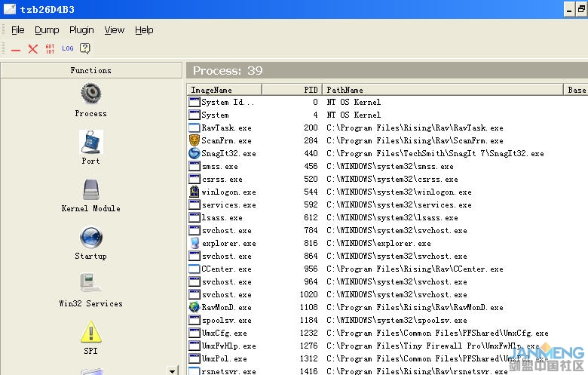Screen dimensions: 588x375
Task: Open the Plugin menu
Action: pos(81,30)
